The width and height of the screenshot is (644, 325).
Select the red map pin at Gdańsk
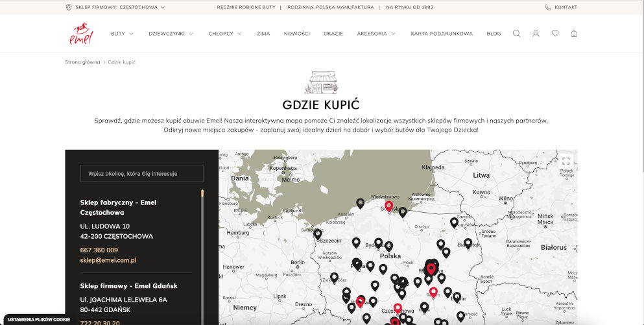[x=388, y=206]
